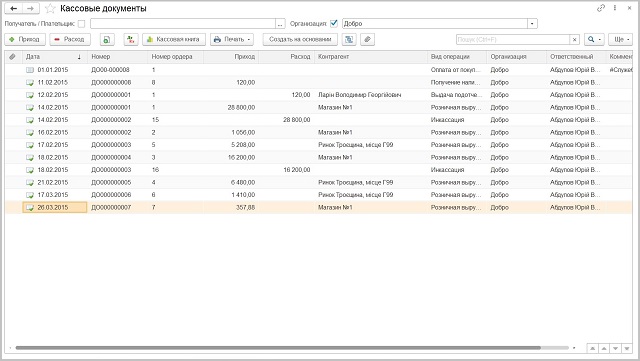Expand the Ще (More) menu
Image resolution: width=640 pixels, height=361 pixels.
(x=620, y=39)
